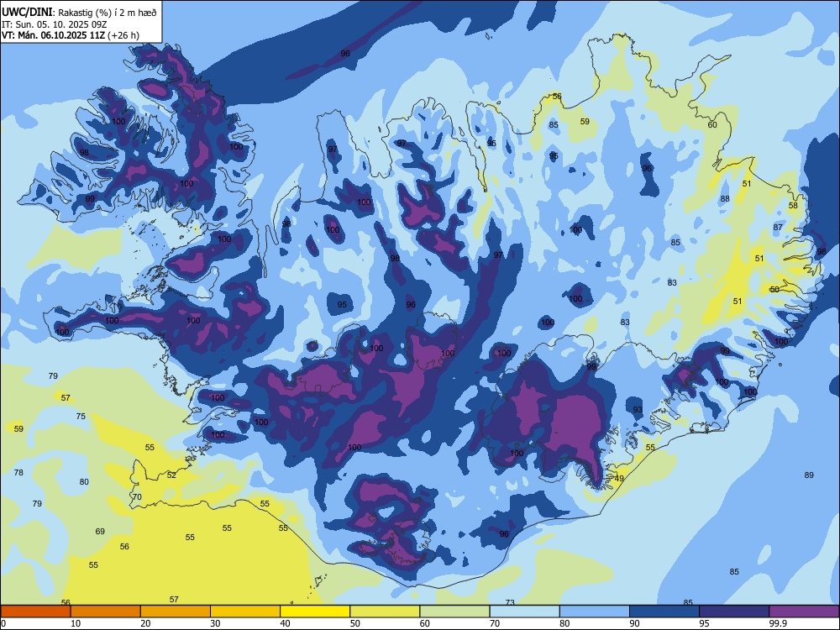Image resolution: width=840 pixels, height=630 pixels.
Task: Click the value '60' in the northeast
Action: pyautogui.click(x=712, y=125)
